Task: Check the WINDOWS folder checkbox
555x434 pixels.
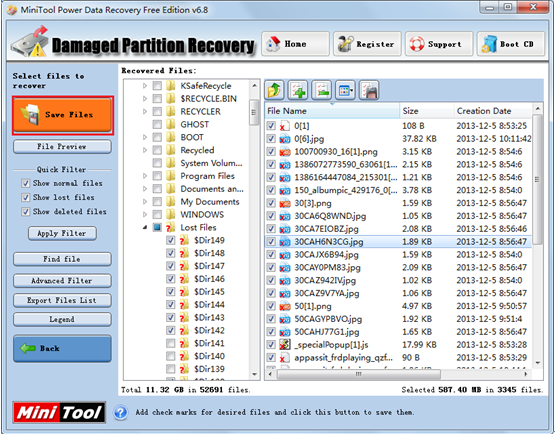Action: pyautogui.click(x=157, y=215)
